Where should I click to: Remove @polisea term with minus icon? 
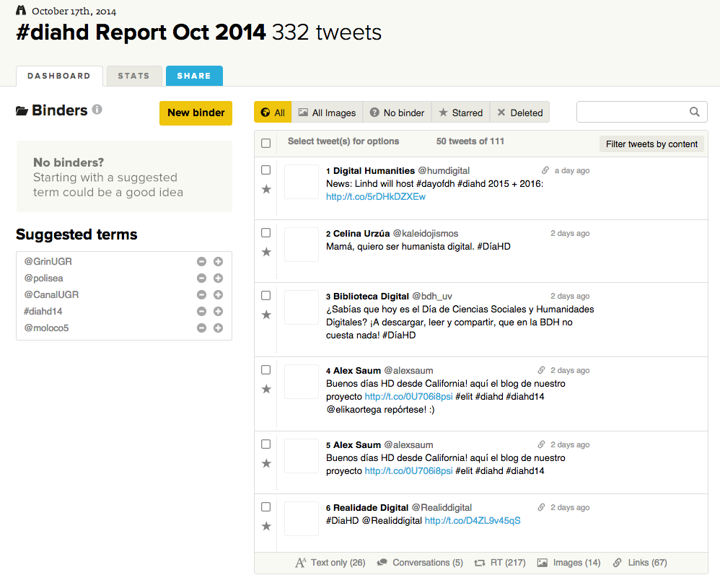pos(201,278)
